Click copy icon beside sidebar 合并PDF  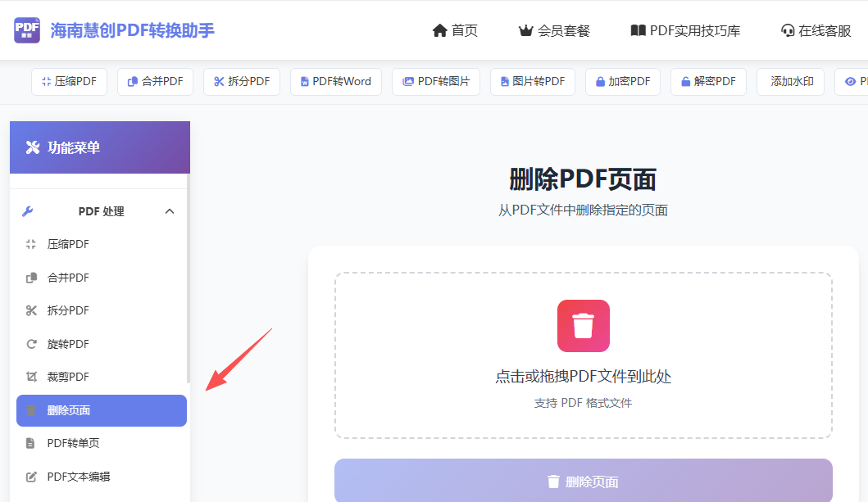pos(31,278)
